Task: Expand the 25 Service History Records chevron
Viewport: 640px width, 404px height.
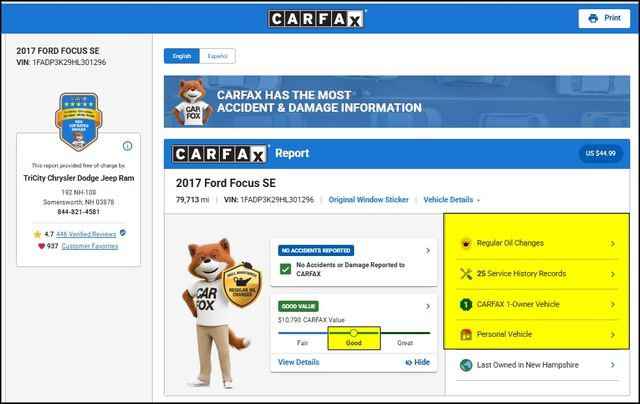Action: click(x=612, y=274)
